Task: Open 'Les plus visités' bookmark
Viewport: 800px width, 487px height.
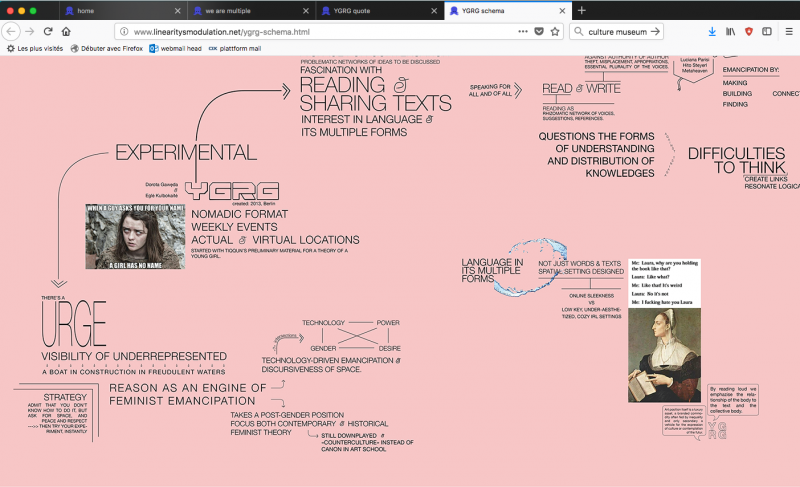Action: (x=35, y=48)
